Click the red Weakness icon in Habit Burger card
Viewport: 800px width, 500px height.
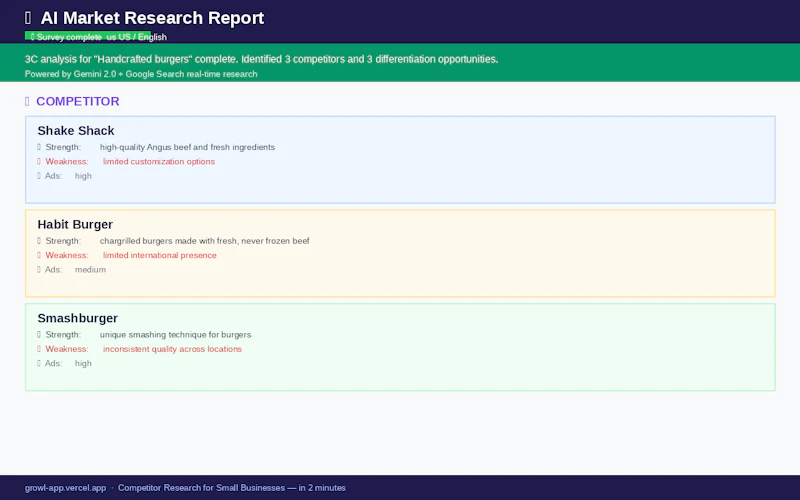39,255
